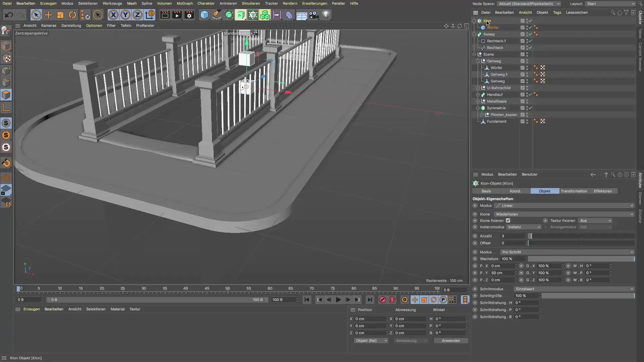Toggle Klone fixieren checkbox

[508, 220]
